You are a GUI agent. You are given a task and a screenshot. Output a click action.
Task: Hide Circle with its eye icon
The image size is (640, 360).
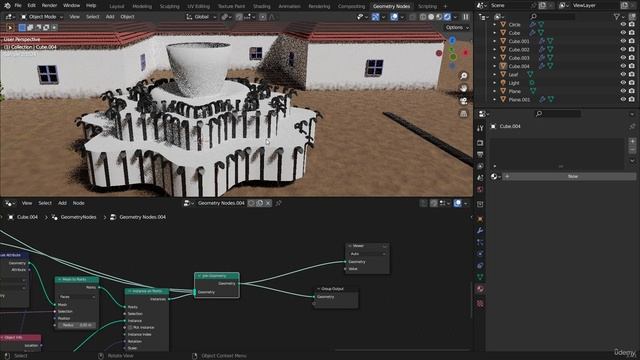[x=623, y=24]
